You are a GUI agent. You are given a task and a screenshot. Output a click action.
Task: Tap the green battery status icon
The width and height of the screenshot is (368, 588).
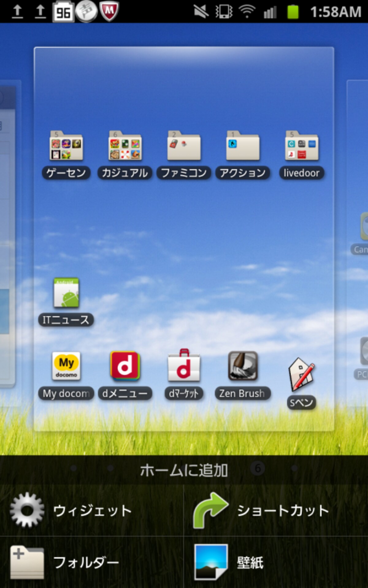coord(293,12)
